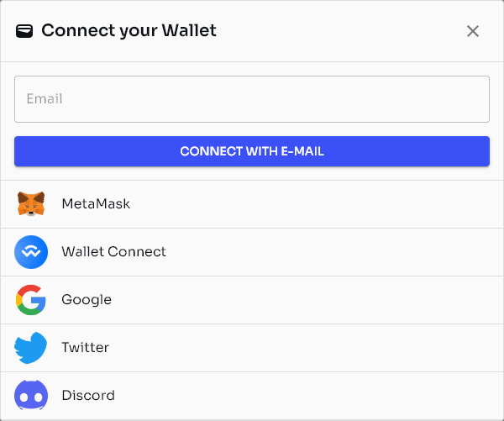Click the Discord logo icon
Image resolution: width=504 pixels, height=421 pixels.
(x=31, y=395)
